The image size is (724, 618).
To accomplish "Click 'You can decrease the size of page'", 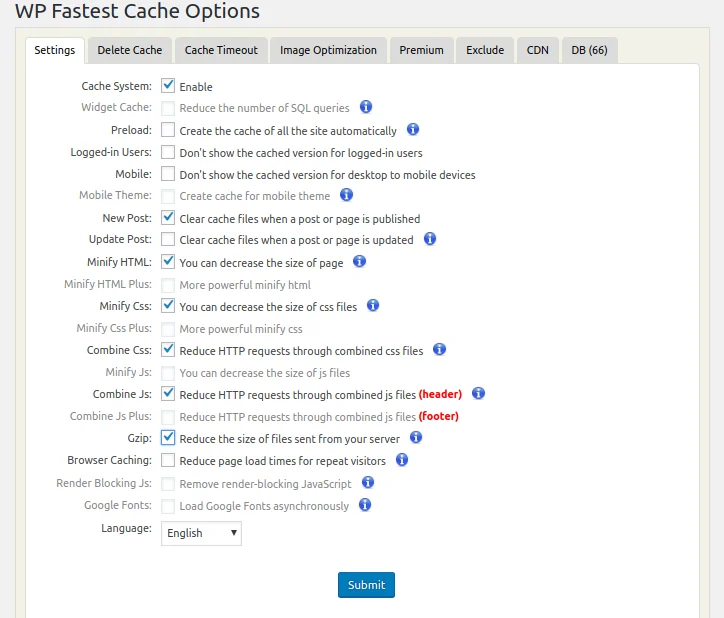I will pyautogui.click(x=261, y=263).
